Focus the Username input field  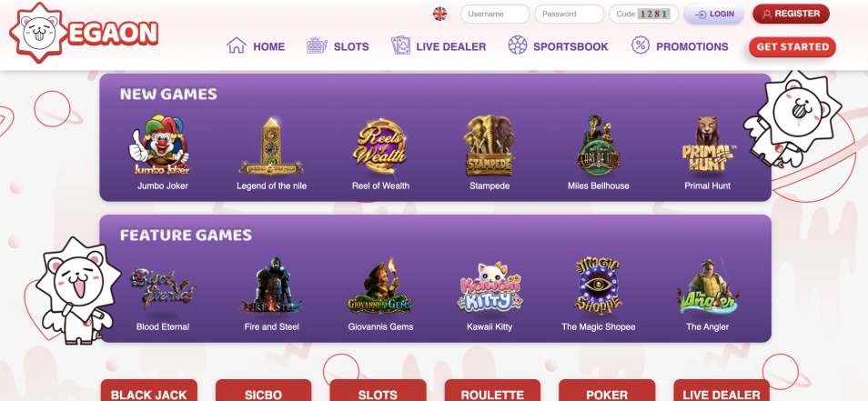(x=495, y=15)
